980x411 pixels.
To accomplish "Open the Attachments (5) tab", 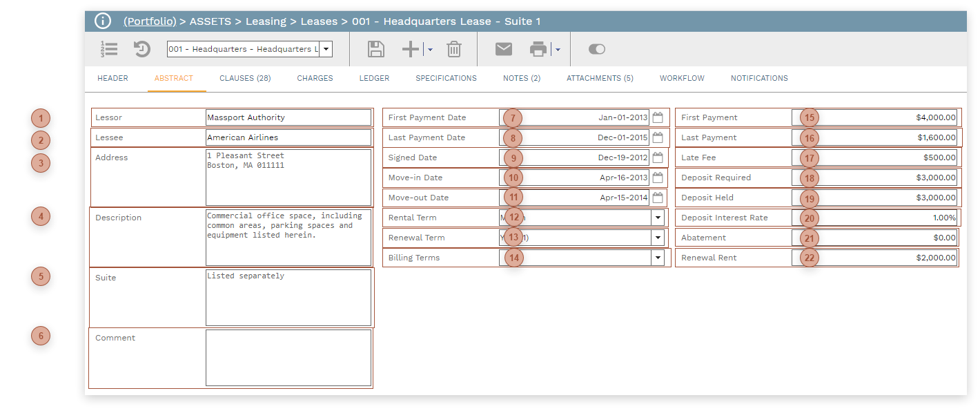I will (x=600, y=78).
